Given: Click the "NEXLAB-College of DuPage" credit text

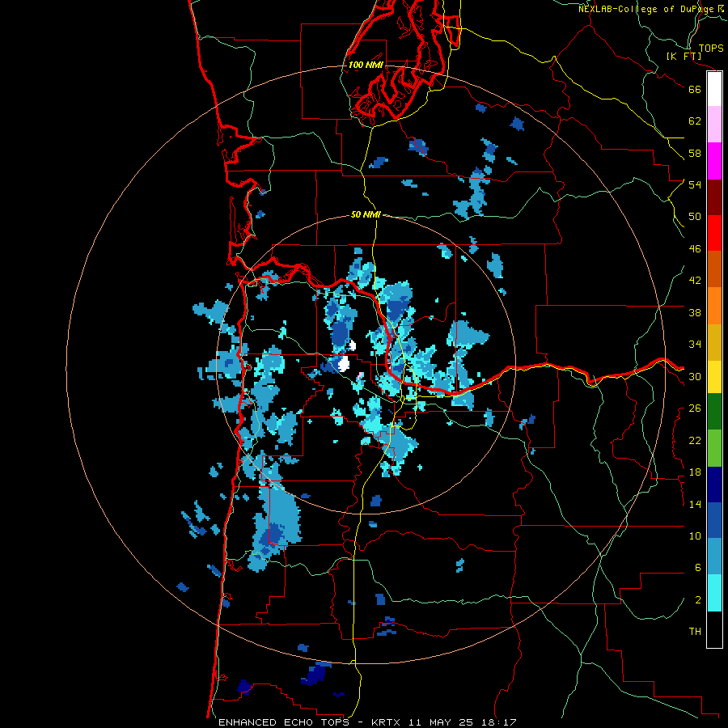Looking at the screenshot, I should coord(647,9).
